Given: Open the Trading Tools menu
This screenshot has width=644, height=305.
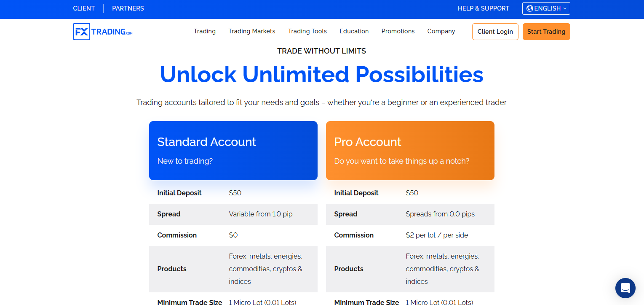Looking at the screenshot, I should click(307, 31).
